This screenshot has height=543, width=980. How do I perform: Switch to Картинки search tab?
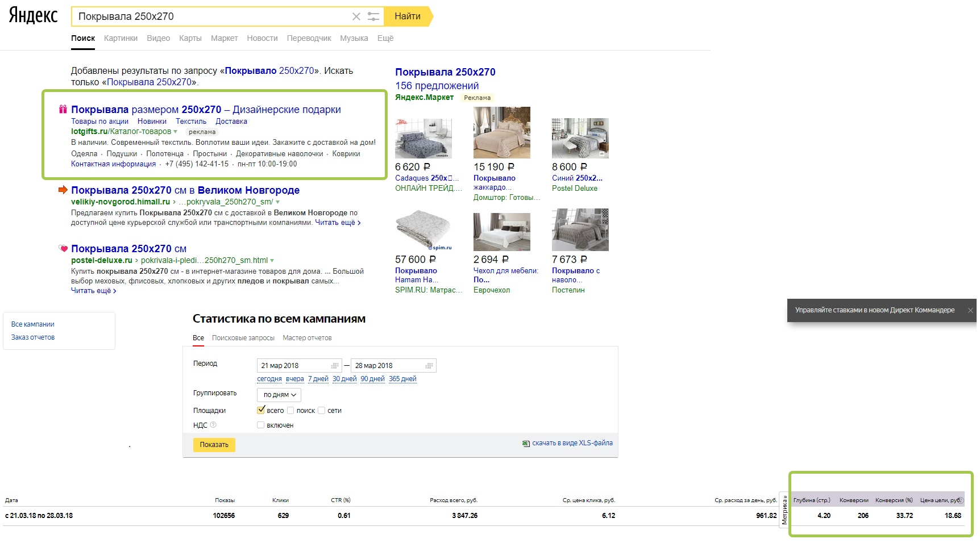click(x=121, y=38)
